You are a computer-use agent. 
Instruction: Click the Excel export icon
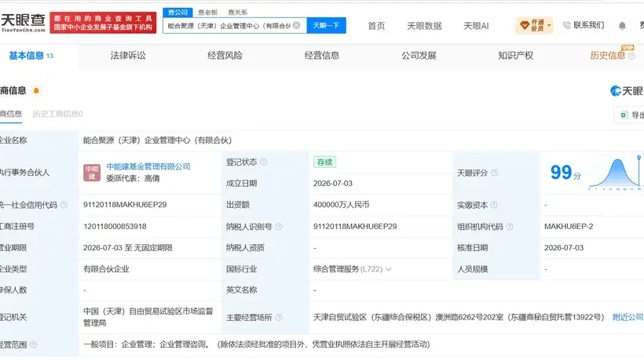624,115
